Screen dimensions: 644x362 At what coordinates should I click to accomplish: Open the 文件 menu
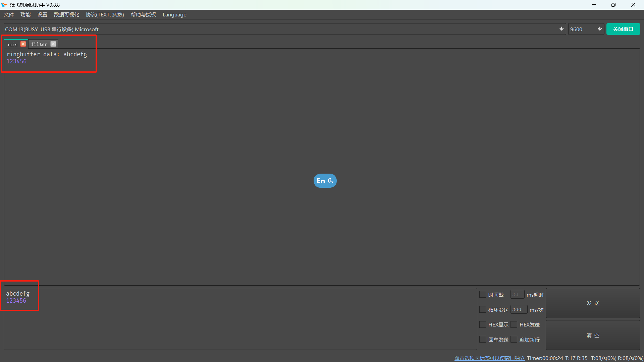9,15
